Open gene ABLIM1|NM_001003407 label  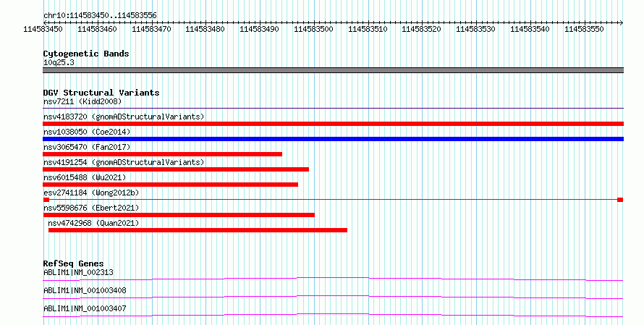[85, 308]
